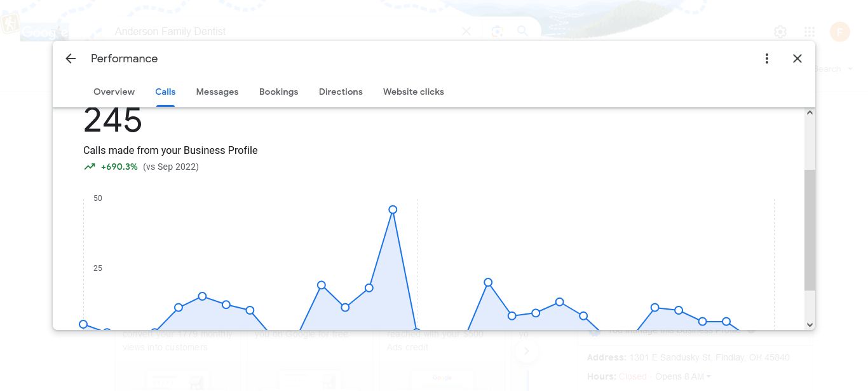The width and height of the screenshot is (868, 391).
Task: Open Google settings gear in background page
Action: coord(780,32)
